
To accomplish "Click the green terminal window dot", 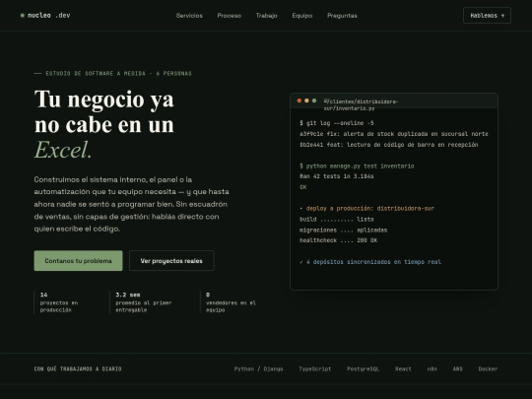I will tap(314, 100).
